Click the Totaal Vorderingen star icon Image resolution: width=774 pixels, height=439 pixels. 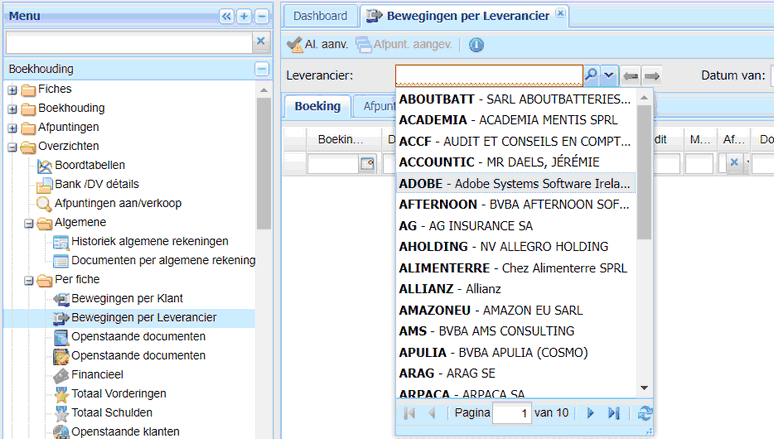(61, 395)
